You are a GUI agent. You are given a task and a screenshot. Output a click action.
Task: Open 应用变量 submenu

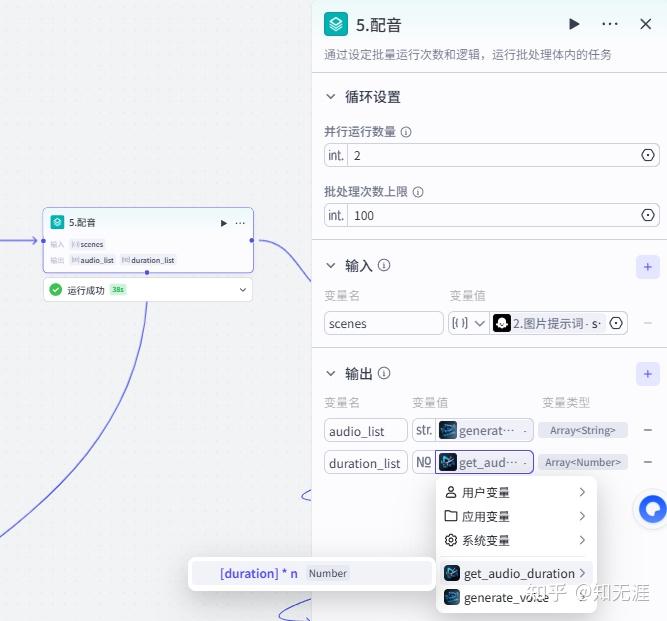click(x=515, y=516)
